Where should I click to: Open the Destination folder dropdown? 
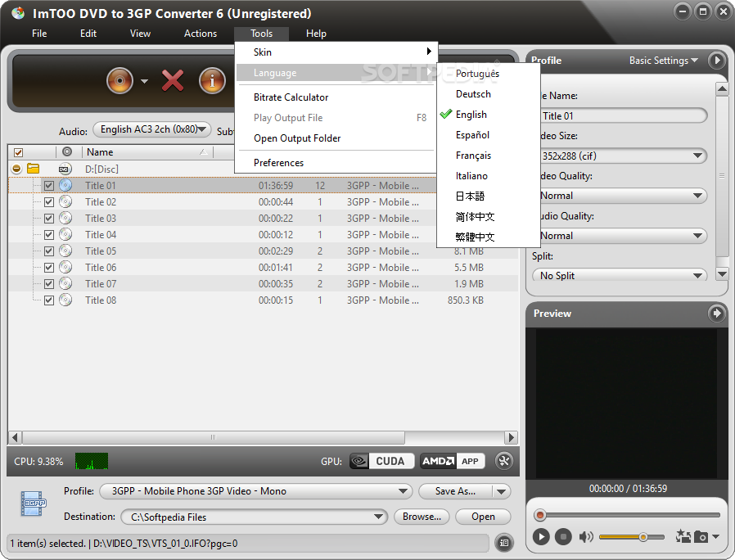[254, 517]
